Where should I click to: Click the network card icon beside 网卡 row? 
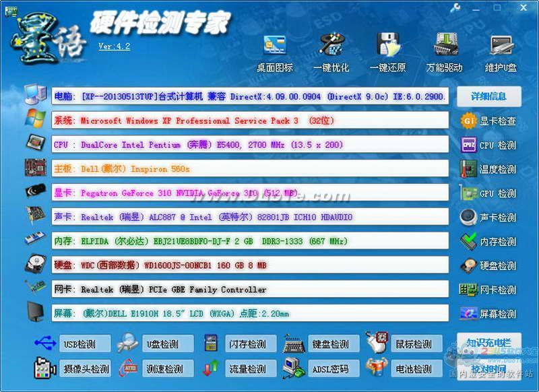(x=36, y=286)
